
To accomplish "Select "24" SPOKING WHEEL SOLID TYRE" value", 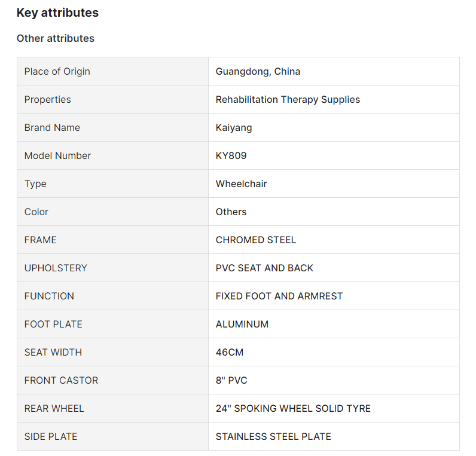I will pos(293,408).
